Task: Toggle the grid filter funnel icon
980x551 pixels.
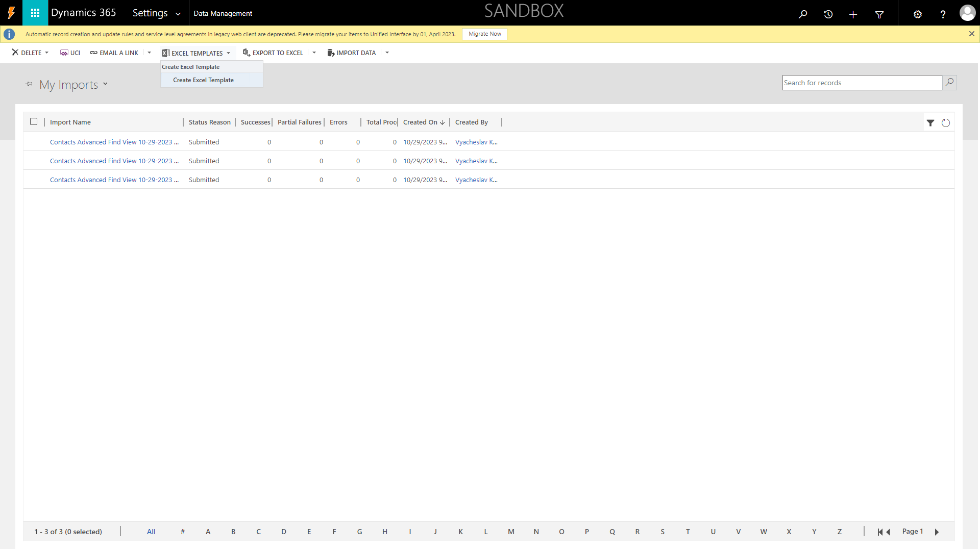Action: [x=930, y=122]
